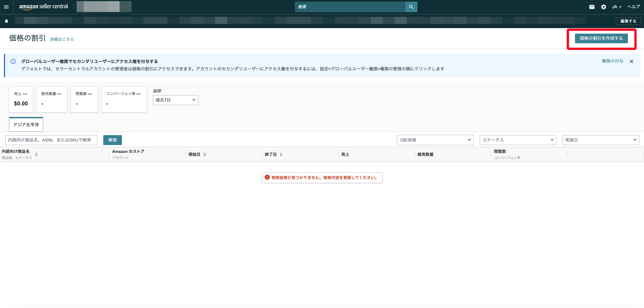Viewport: 644px width, 308px height.
Task: Open the 閲覧数 metric options dots
Action: pyautogui.click(x=90, y=94)
